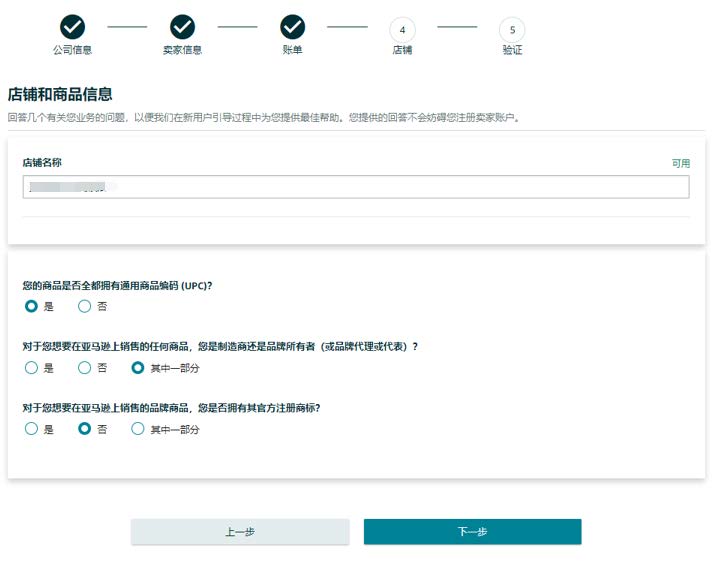Screen dimensions: 712x576
Task: Click the 公司信息 completed step checkmark
Action: 72,27
